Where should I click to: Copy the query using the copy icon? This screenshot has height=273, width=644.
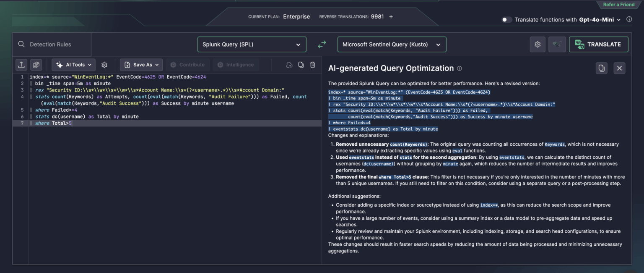[x=301, y=65]
